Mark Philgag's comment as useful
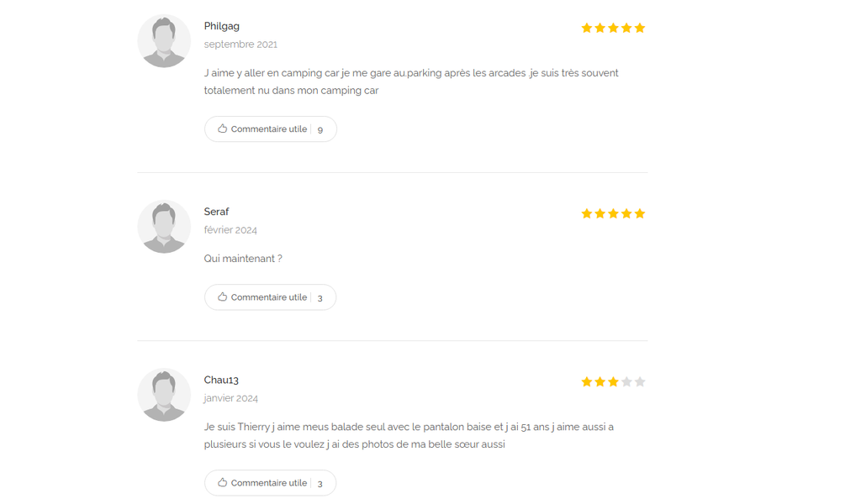The height and width of the screenshot is (504, 861). 268,129
